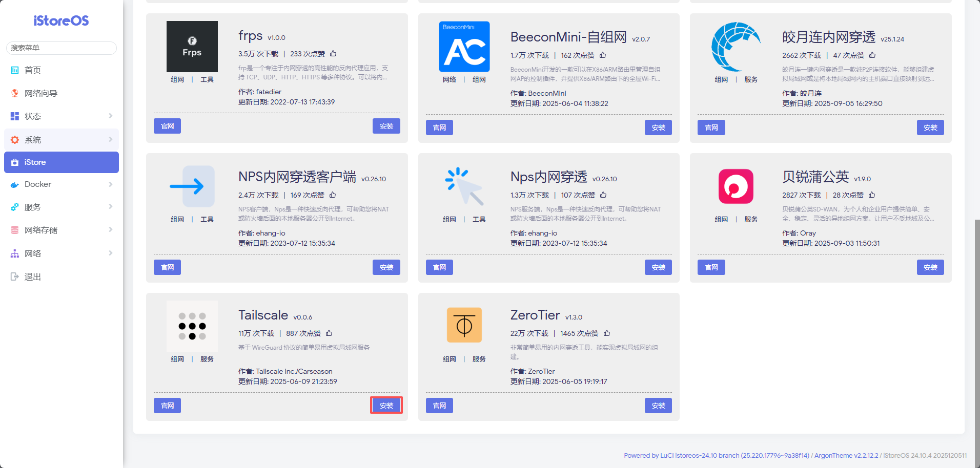Click the Nps内网穿透 cursor icon
The height and width of the screenshot is (468, 980).
point(464,186)
